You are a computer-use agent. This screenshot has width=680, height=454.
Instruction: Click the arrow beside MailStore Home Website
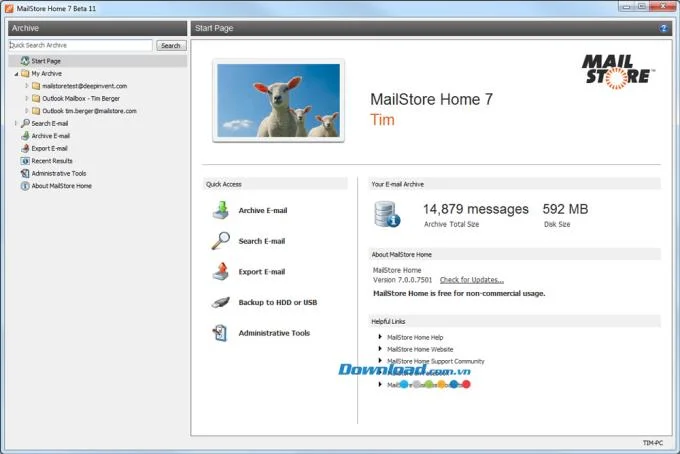click(x=380, y=349)
